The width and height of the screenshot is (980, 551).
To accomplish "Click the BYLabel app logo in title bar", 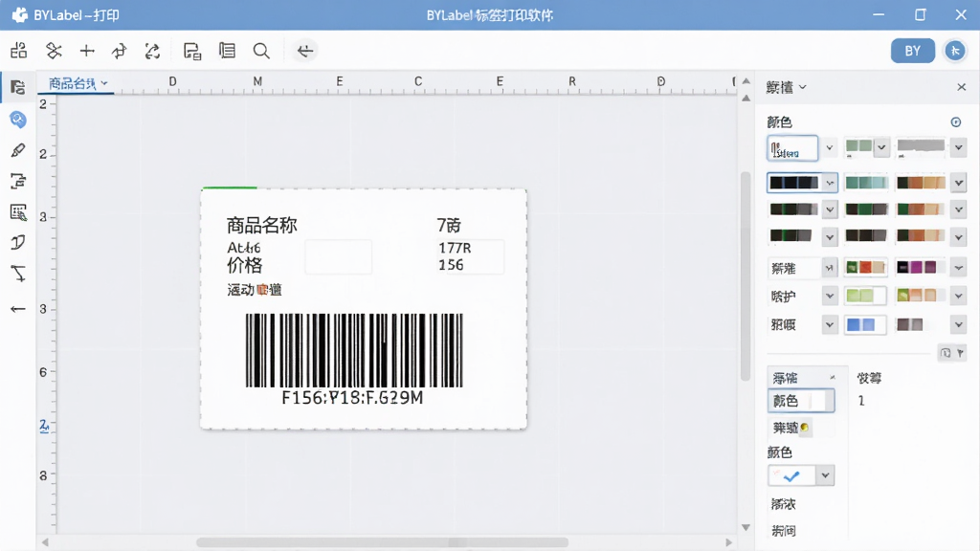I will (x=20, y=15).
